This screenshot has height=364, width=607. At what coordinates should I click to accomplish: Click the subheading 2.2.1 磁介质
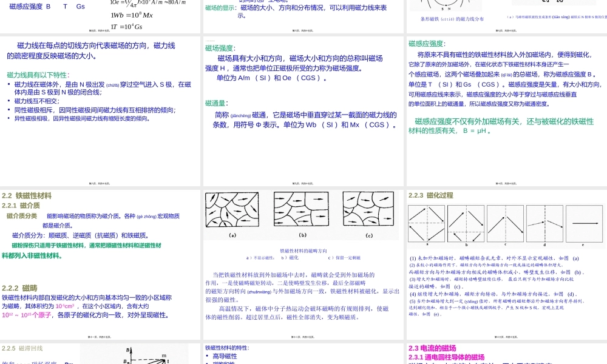pos(21,206)
